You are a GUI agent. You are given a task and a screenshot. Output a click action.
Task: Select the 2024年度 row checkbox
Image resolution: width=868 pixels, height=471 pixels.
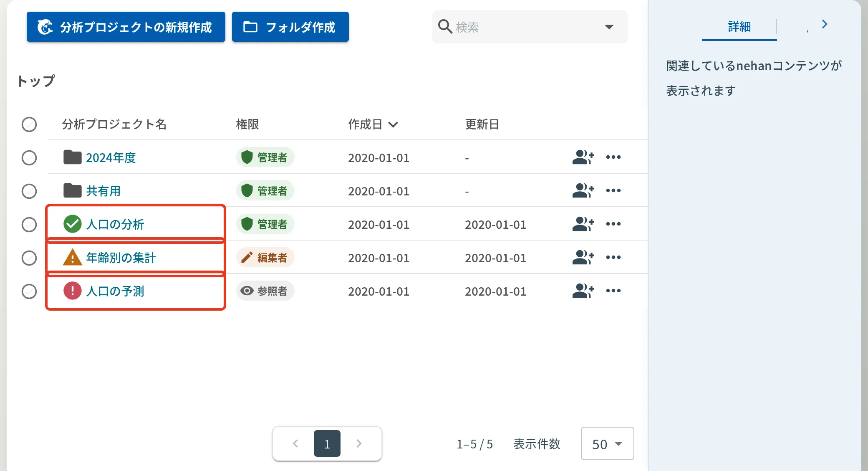(29, 158)
